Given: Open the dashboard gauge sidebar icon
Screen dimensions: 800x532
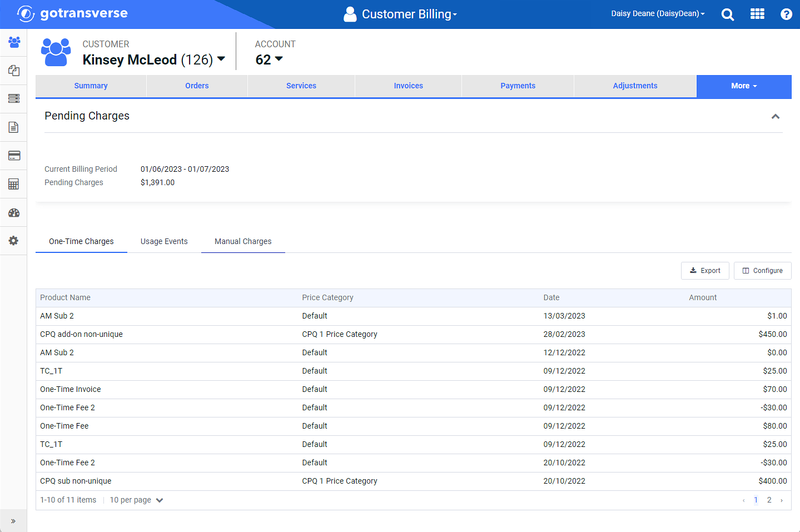Looking at the screenshot, I should click(14, 212).
